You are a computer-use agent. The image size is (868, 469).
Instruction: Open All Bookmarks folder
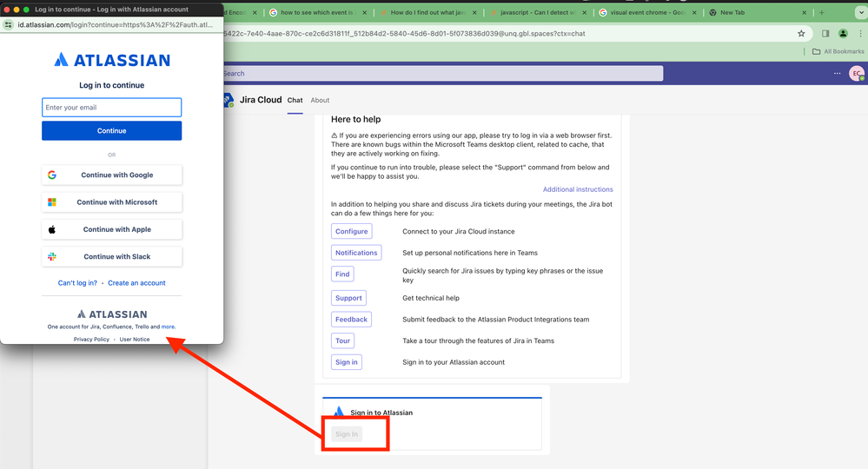click(838, 51)
